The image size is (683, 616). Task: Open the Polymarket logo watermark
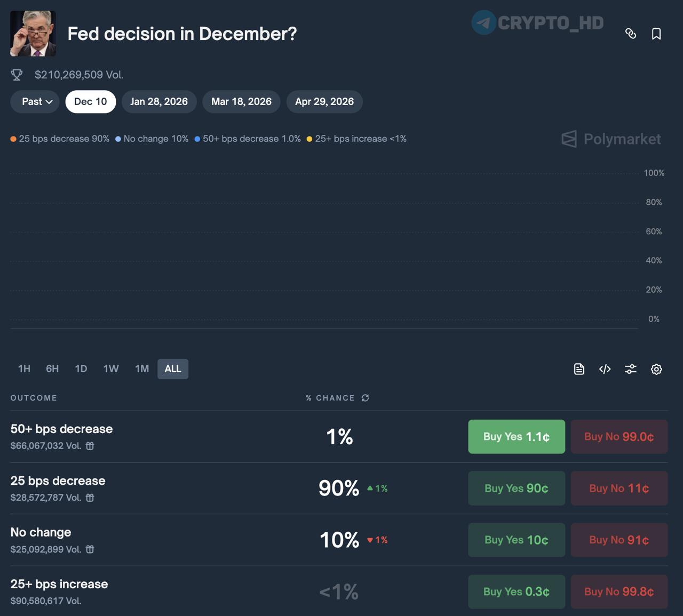click(x=610, y=139)
